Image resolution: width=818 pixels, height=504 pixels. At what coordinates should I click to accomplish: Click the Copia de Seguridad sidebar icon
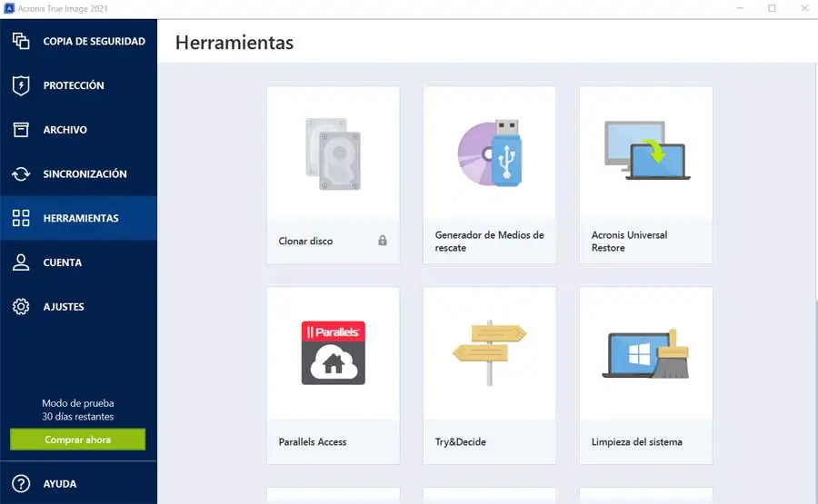click(21, 41)
